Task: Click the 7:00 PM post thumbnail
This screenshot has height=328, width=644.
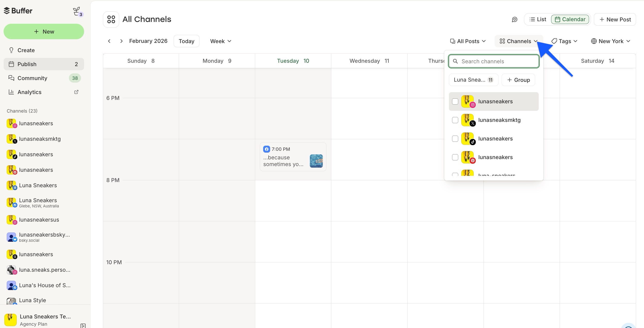Action: 316,161
